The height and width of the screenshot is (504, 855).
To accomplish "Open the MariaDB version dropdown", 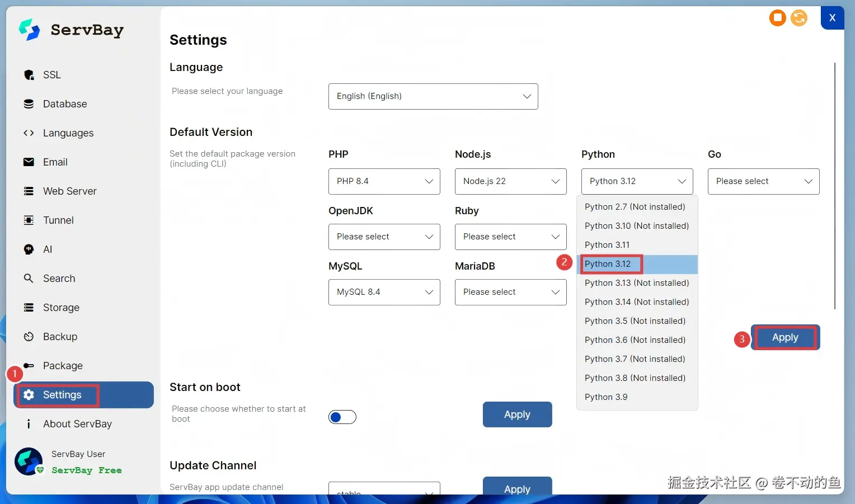I will coord(511,292).
